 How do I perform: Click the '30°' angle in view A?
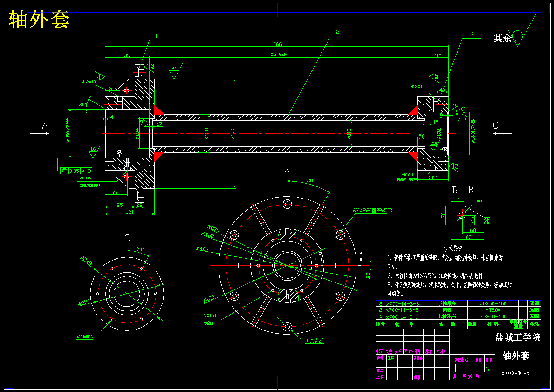click(x=310, y=180)
